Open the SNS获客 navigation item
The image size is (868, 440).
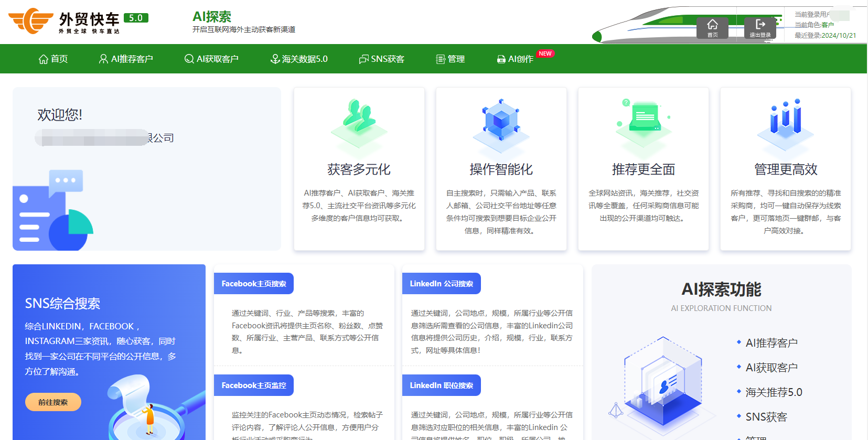click(x=382, y=59)
